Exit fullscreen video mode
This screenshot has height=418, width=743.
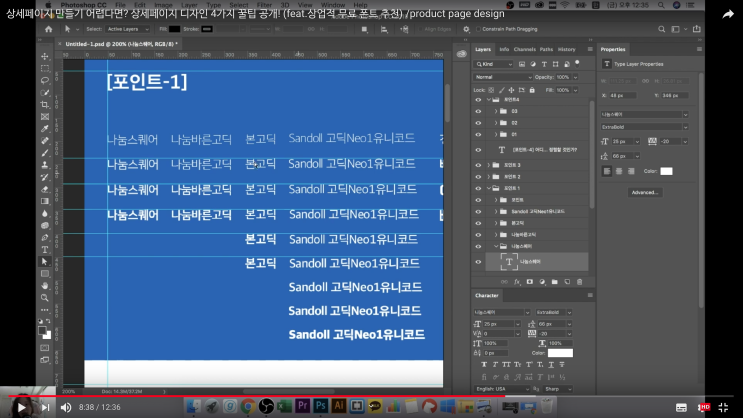[723, 407]
